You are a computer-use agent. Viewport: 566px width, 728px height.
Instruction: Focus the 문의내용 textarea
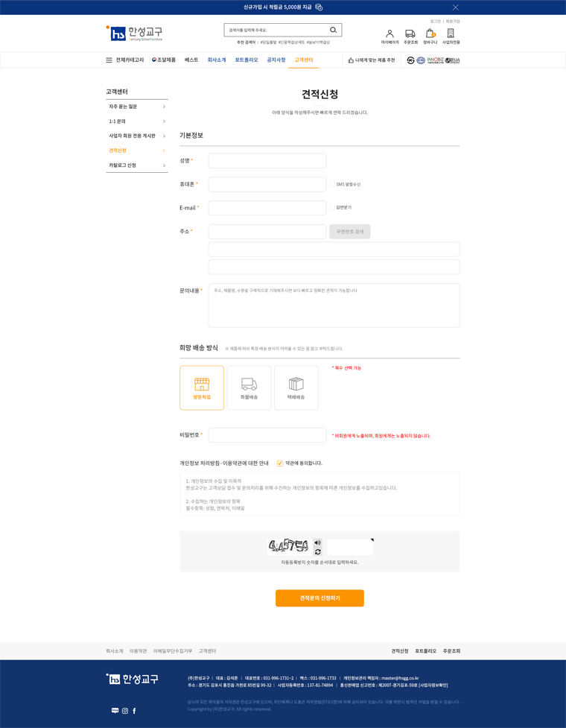tap(334, 306)
